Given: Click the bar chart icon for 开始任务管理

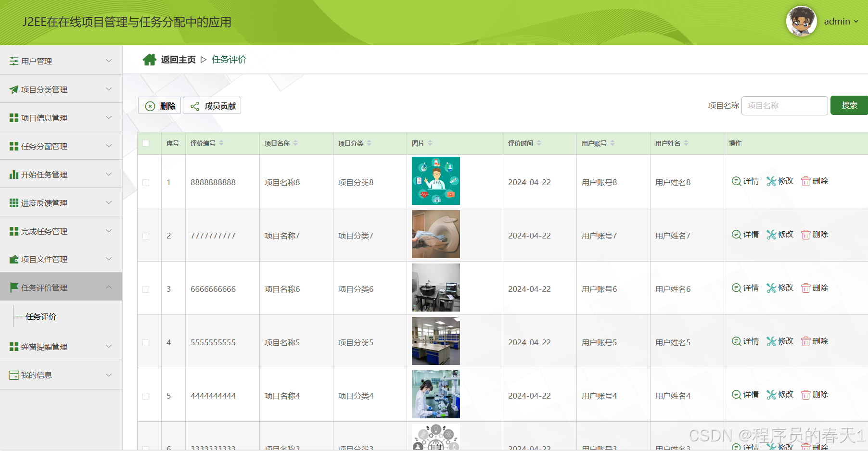Looking at the screenshot, I should pyautogui.click(x=14, y=175).
